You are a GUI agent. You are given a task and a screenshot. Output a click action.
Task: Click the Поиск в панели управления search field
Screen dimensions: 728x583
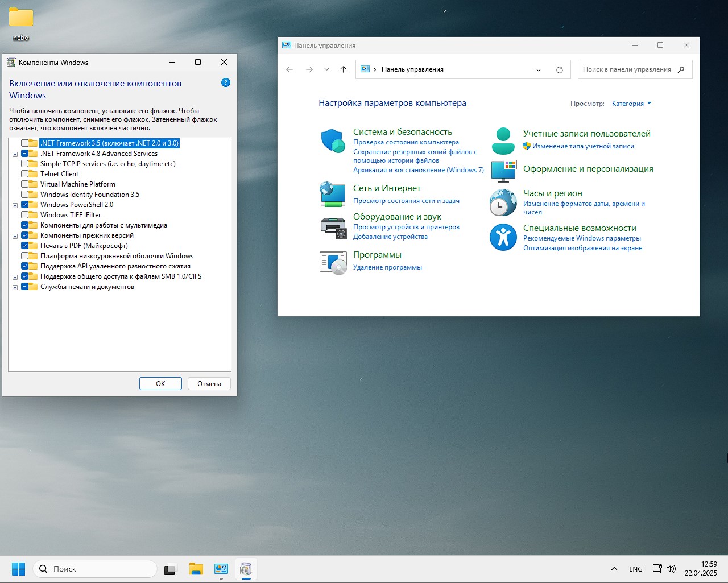[x=627, y=69]
